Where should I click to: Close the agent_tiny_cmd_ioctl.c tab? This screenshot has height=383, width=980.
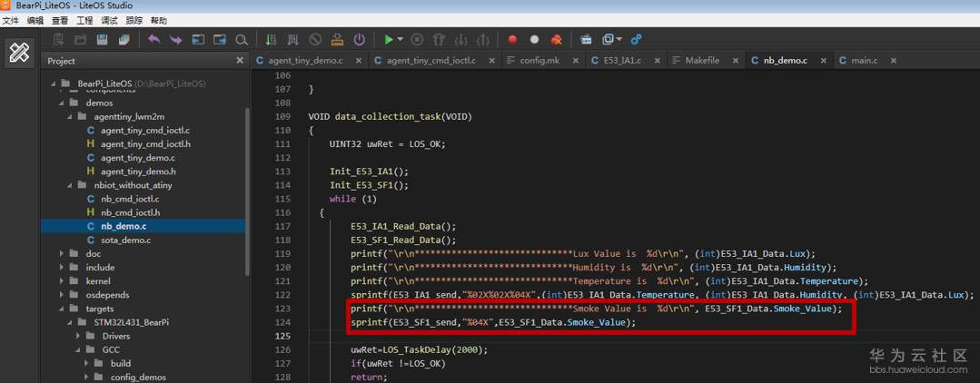click(x=492, y=61)
